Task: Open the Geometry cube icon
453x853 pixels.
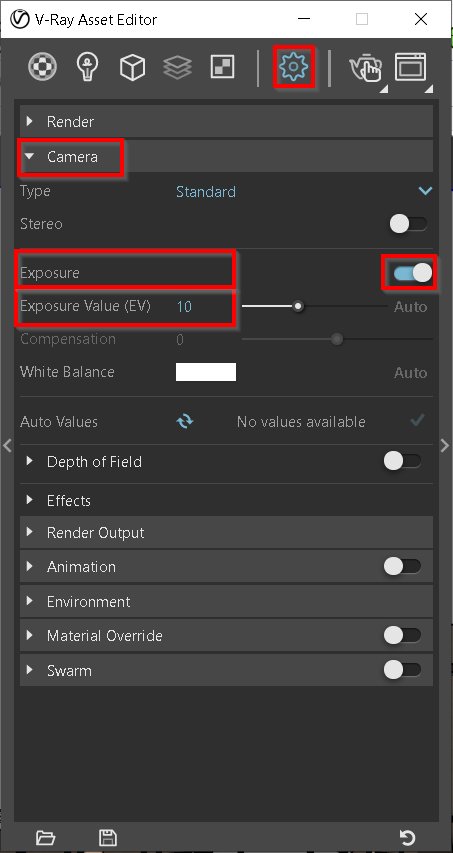Action: pos(132,68)
